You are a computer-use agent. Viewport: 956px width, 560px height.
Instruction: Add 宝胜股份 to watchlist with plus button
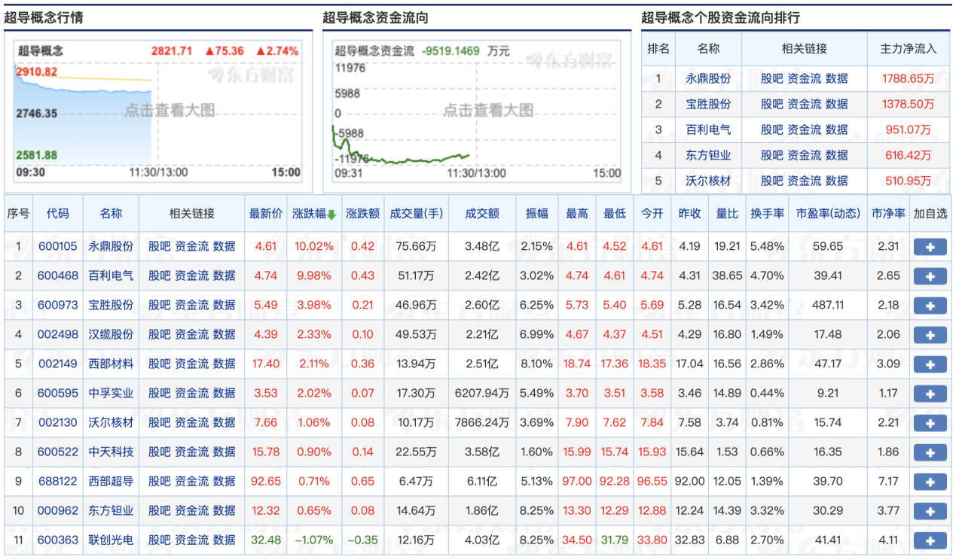pyautogui.click(x=930, y=306)
